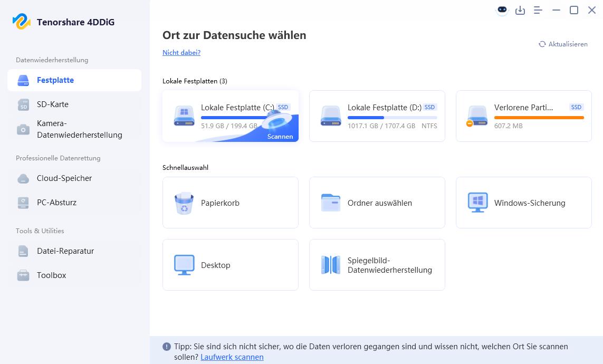The height and width of the screenshot is (364, 603).
Task: Click the PC crash icon in sidebar
Action: pos(23,203)
